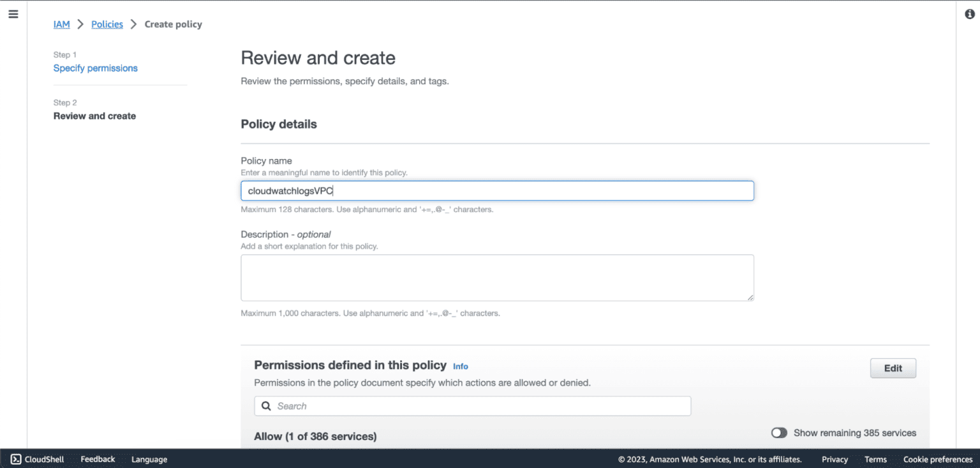980x468 pixels.
Task: Open the Terms link in the footer
Action: (875, 459)
